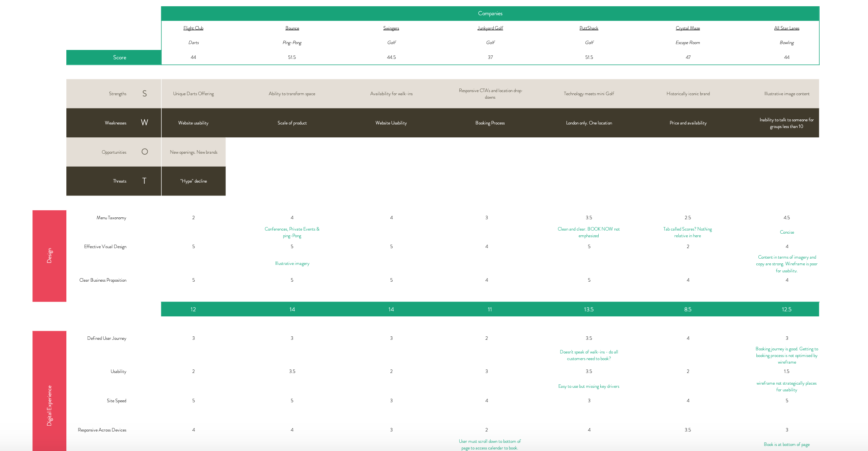Select Crystal Maze overall score 47
Screen dimensions: 868x451
point(688,57)
